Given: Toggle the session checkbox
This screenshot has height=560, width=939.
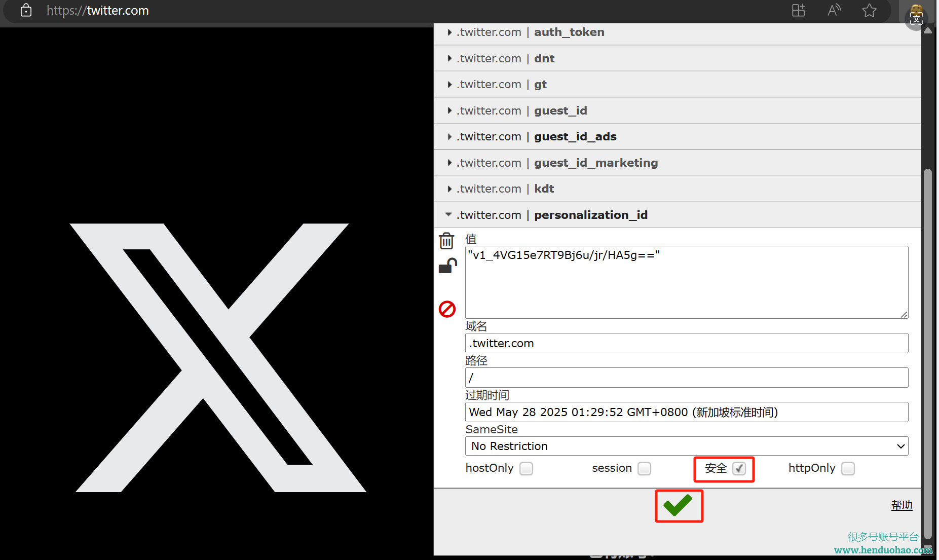Looking at the screenshot, I should (644, 468).
